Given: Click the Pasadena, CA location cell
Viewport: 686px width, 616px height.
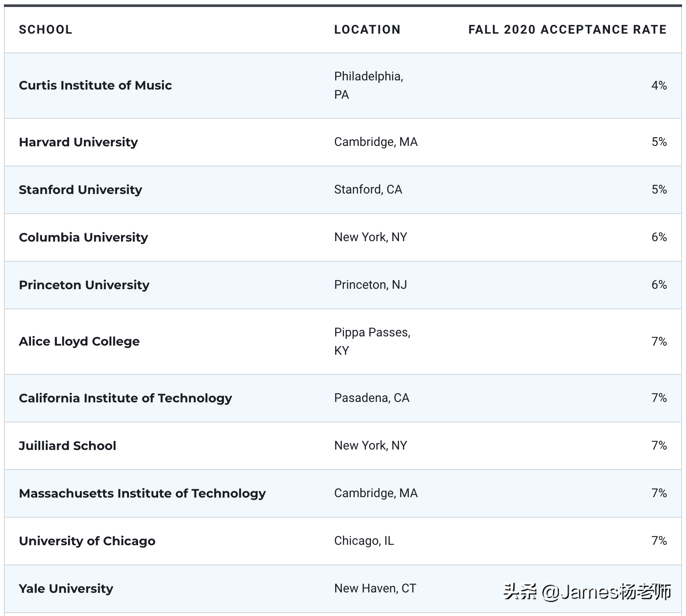Looking at the screenshot, I should pyautogui.click(x=371, y=398).
